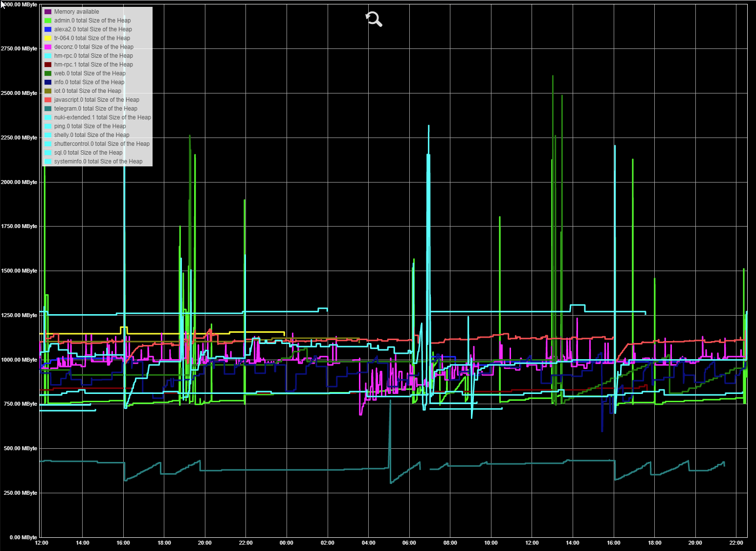Click the '1500.00 MByte' y-axis label
756x551 pixels.
pyautogui.click(x=19, y=271)
